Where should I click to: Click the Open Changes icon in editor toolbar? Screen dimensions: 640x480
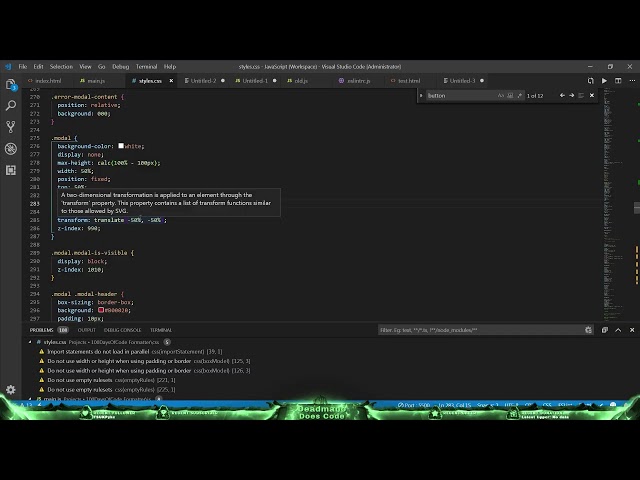(590, 81)
